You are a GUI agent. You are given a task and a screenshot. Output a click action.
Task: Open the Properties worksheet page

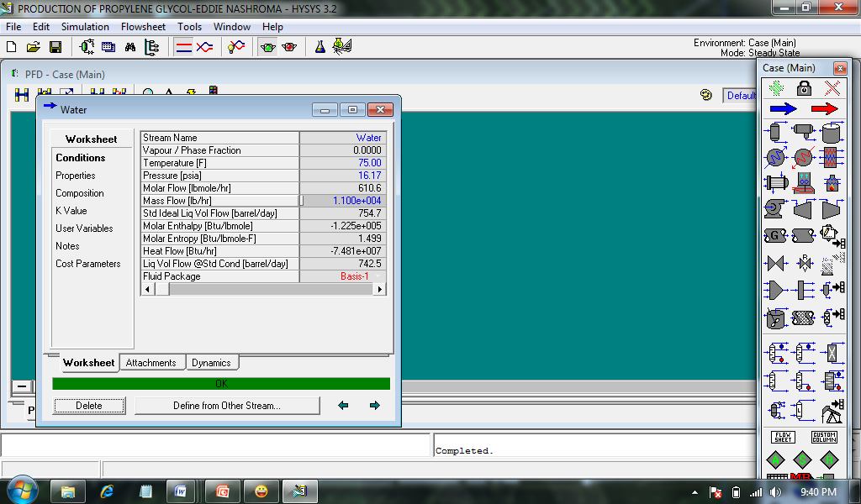coord(75,176)
